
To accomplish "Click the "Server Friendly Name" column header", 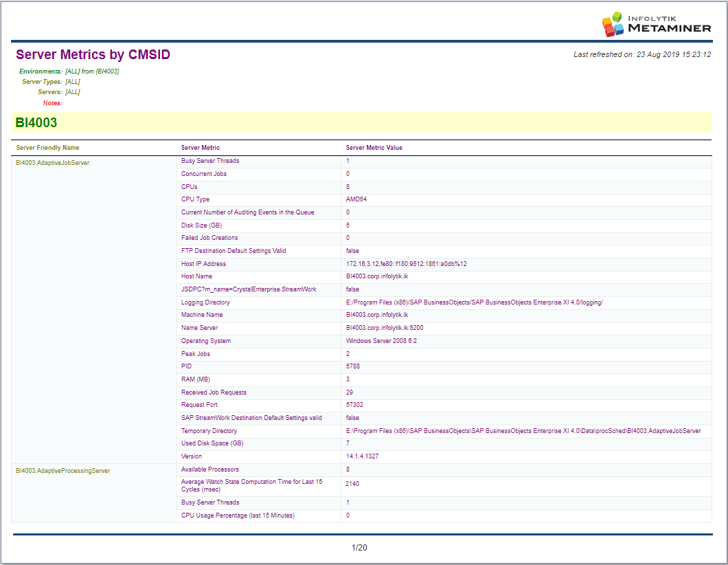I will click(48, 148).
